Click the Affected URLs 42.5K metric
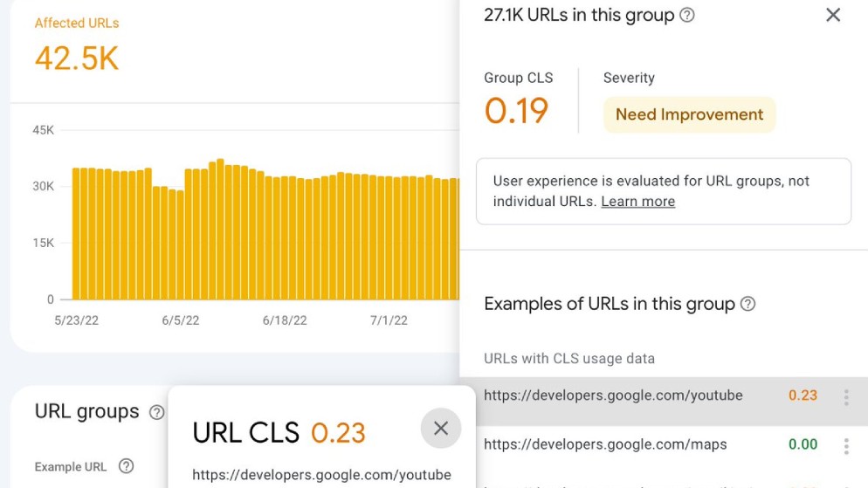This screenshot has width=868, height=488. coord(77,46)
